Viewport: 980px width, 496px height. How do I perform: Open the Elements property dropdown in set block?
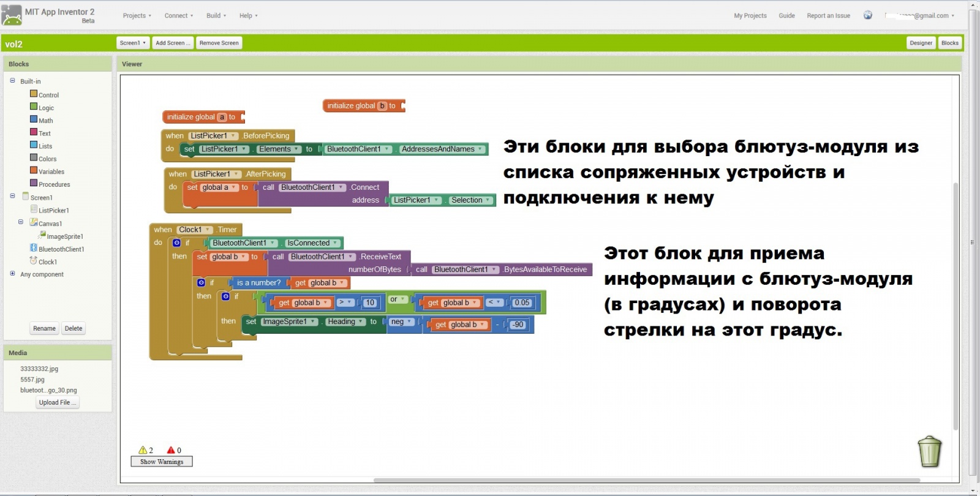tap(279, 149)
